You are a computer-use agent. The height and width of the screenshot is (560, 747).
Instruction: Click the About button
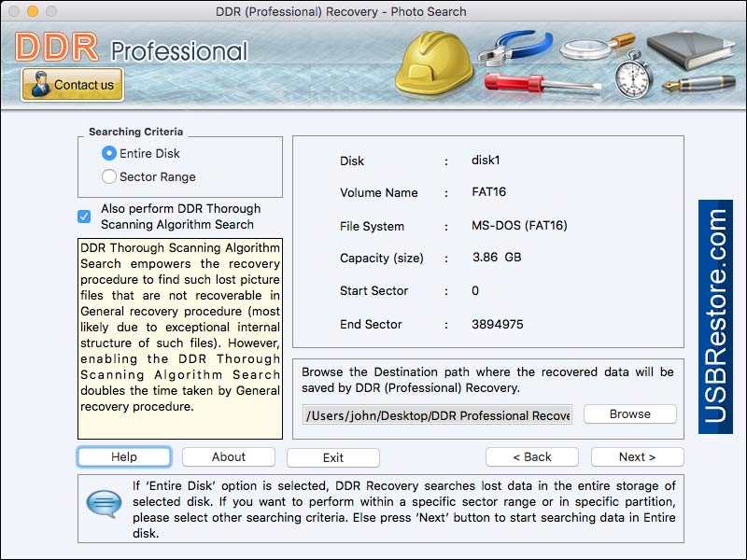(x=228, y=457)
